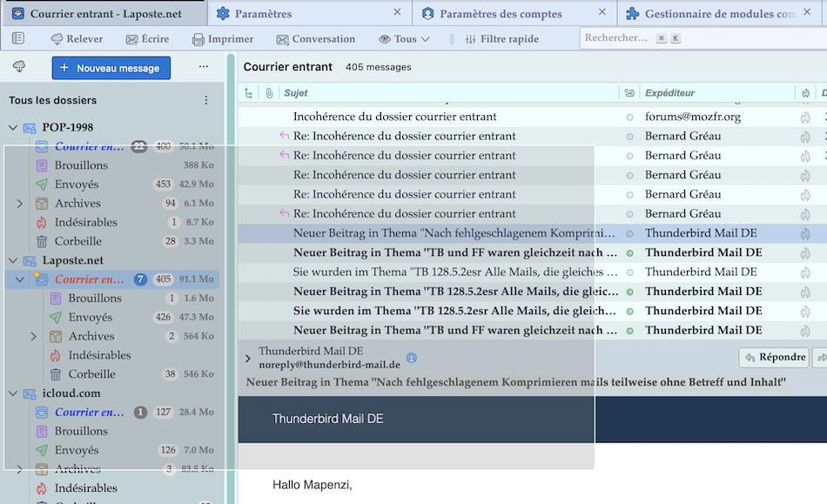
Task: Select Indésirables folder under Laposte.net
Action: coord(111,355)
